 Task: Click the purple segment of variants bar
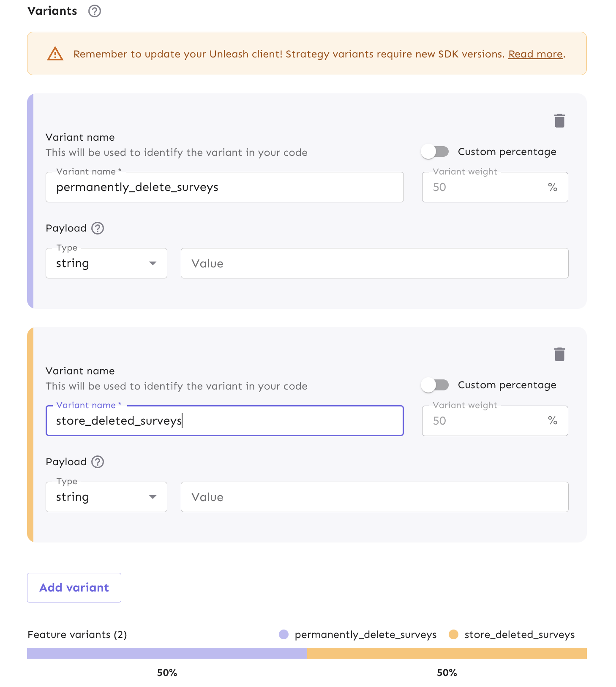point(167,653)
